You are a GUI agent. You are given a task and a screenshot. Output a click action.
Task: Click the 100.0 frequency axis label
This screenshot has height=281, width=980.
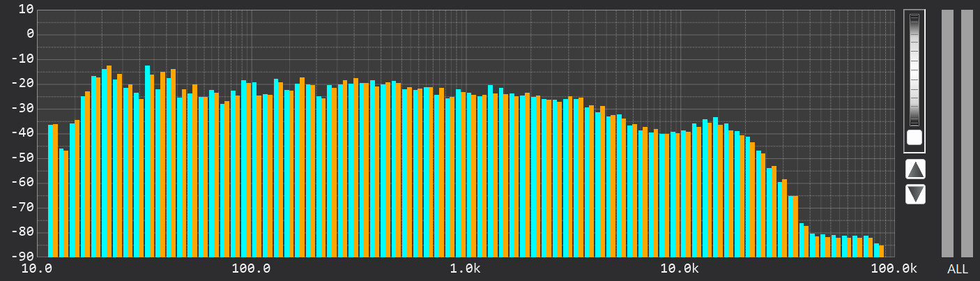tap(251, 269)
